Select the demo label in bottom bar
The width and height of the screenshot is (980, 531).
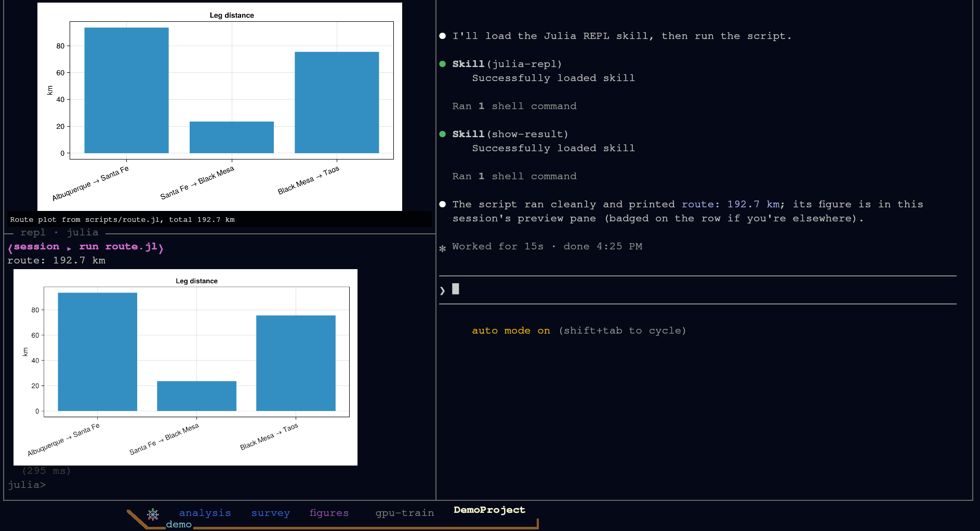[x=179, y=525]
